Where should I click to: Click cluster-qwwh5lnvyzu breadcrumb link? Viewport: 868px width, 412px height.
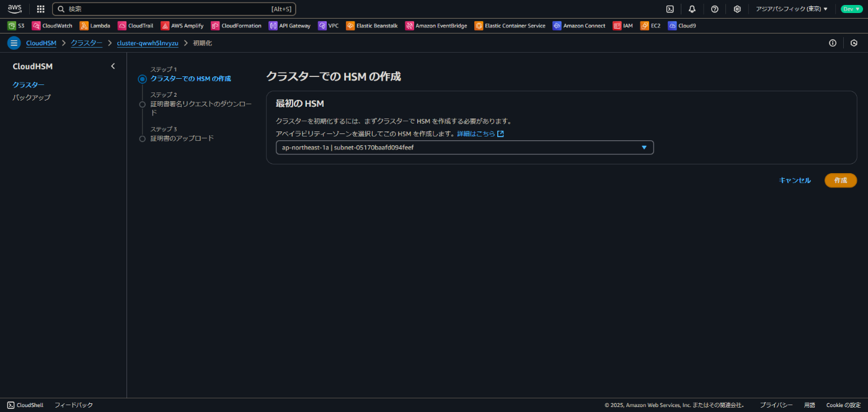coord(148,43)
